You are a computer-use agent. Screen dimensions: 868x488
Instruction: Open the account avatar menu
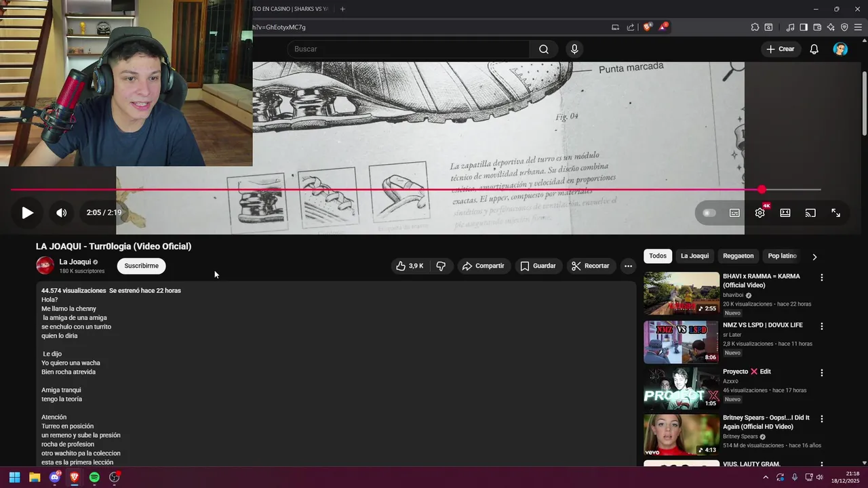(x=840, y=49)
